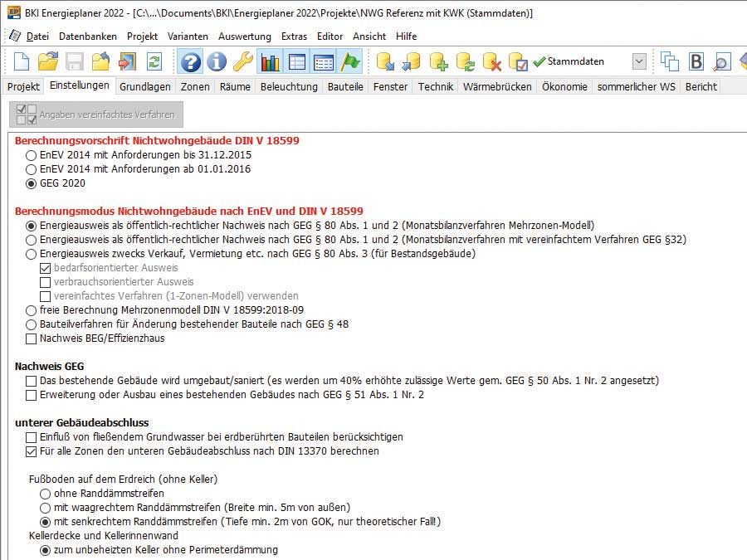Open the Stammdaten variant dropdown
This screenshot has width=747, height=560.
coord(639,61)
